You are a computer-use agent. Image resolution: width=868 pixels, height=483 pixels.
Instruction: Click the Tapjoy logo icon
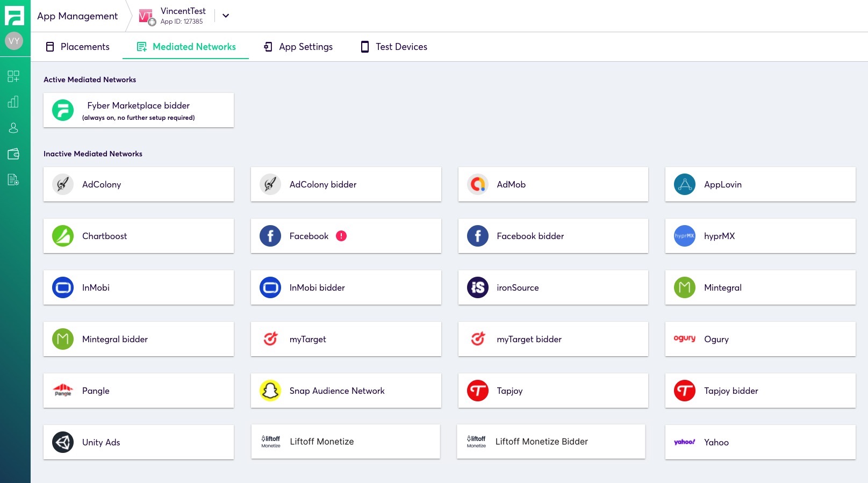478,391
